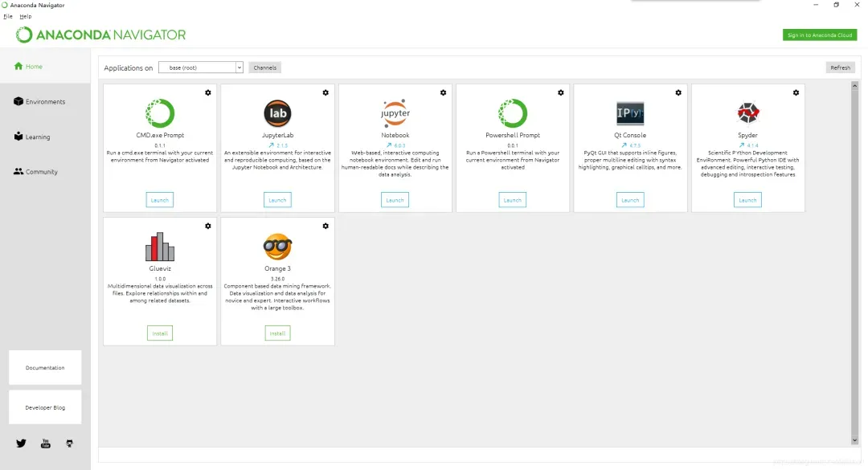Screen dimensions: 868x470
Task: Open settings gear on JupyterLab card
Action: 325,92
